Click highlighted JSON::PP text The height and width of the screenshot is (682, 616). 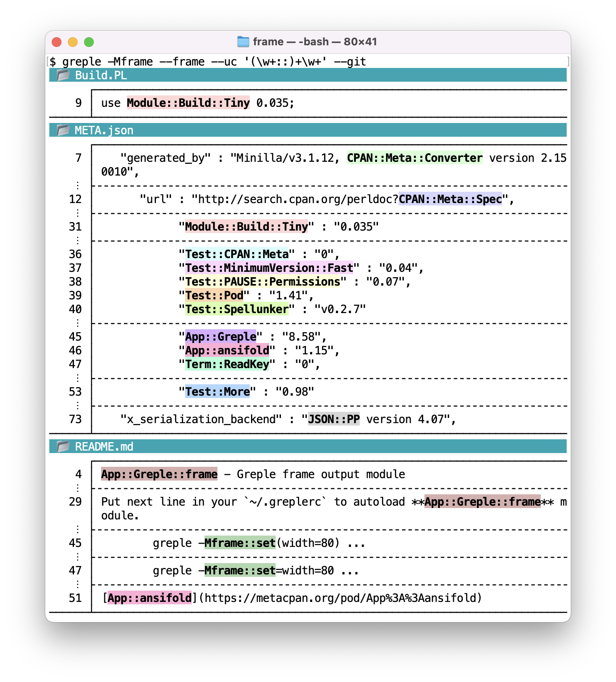pos(334,419)
